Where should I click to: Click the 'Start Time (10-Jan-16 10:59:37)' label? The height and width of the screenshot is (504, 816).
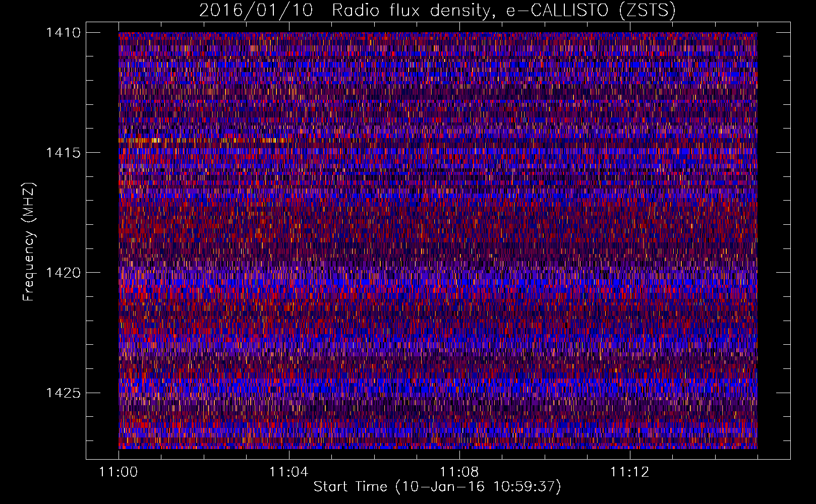tap(437, 487)
